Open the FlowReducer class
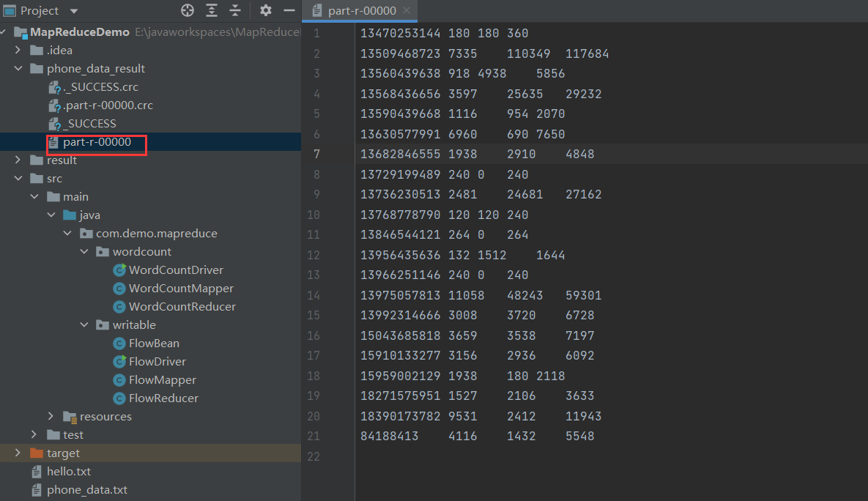Viewport: 868px width, 501px height. (163, 398)
